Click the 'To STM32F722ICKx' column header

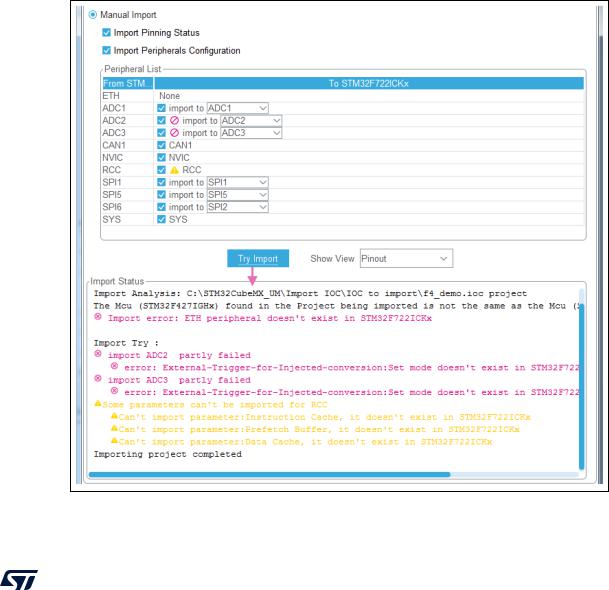point(369,84)
